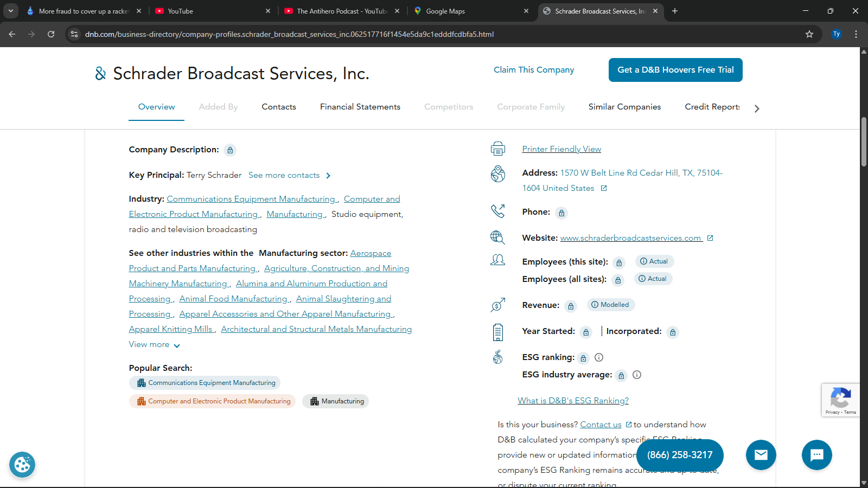The width and height of the screenshot is (868, 488).
Task: Click Get a D&B Hoovers Free Trial
Action: click(x=675, y=70)
